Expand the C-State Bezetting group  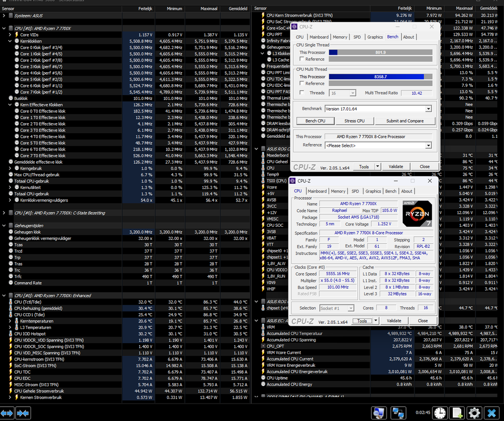pos(4,213)
